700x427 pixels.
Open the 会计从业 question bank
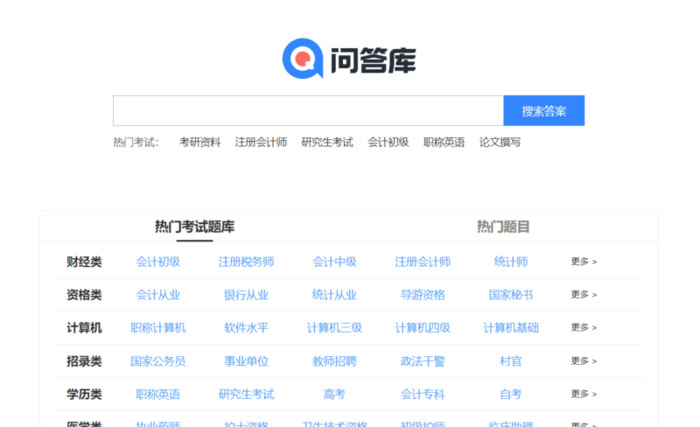[x=158, y=295]
